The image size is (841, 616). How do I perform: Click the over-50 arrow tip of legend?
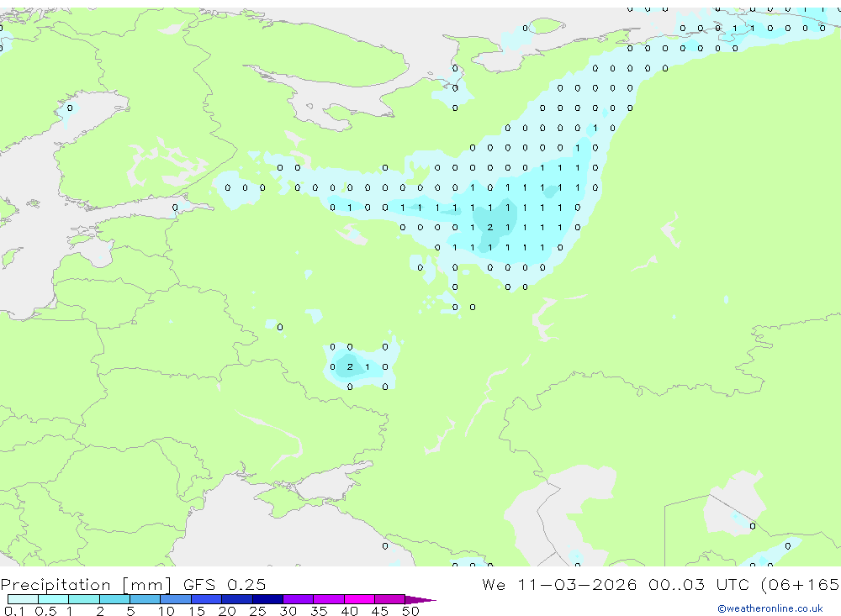coord(420,600)
